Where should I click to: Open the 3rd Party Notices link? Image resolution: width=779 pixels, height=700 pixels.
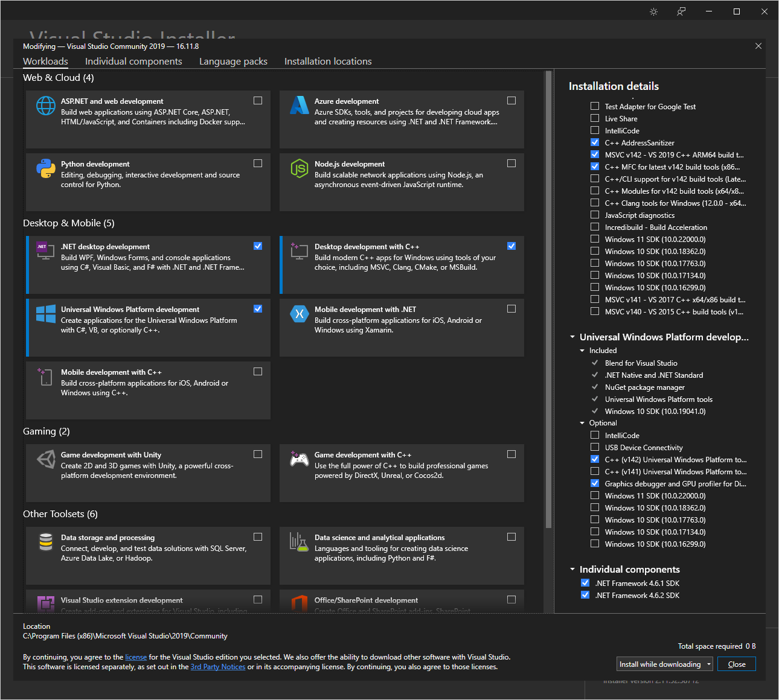tap(218, 667)
